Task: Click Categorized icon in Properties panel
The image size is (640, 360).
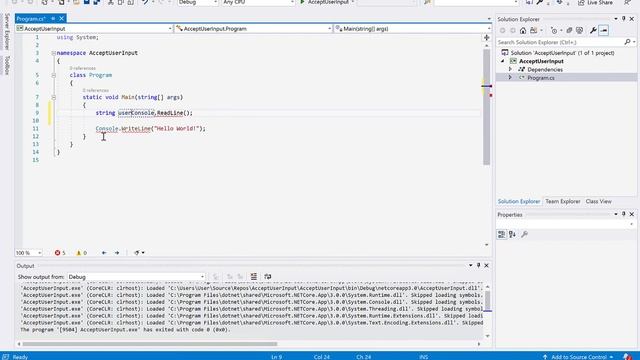Action: [x=502, y=234]
